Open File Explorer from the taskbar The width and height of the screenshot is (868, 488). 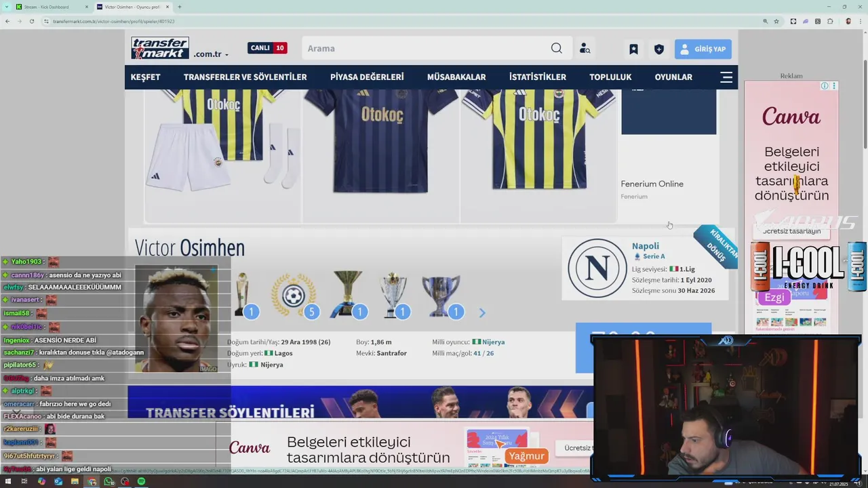(x=75, y=481)
